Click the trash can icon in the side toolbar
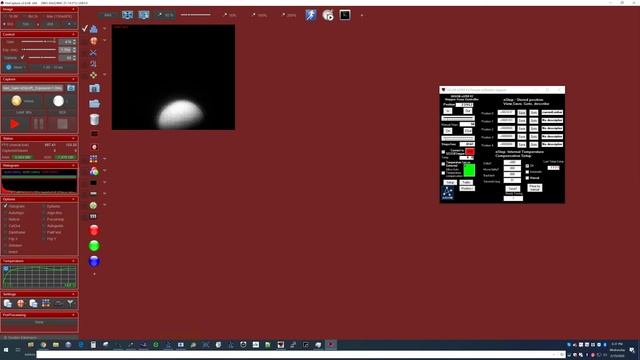640x360 pixels. coord(94,120)
